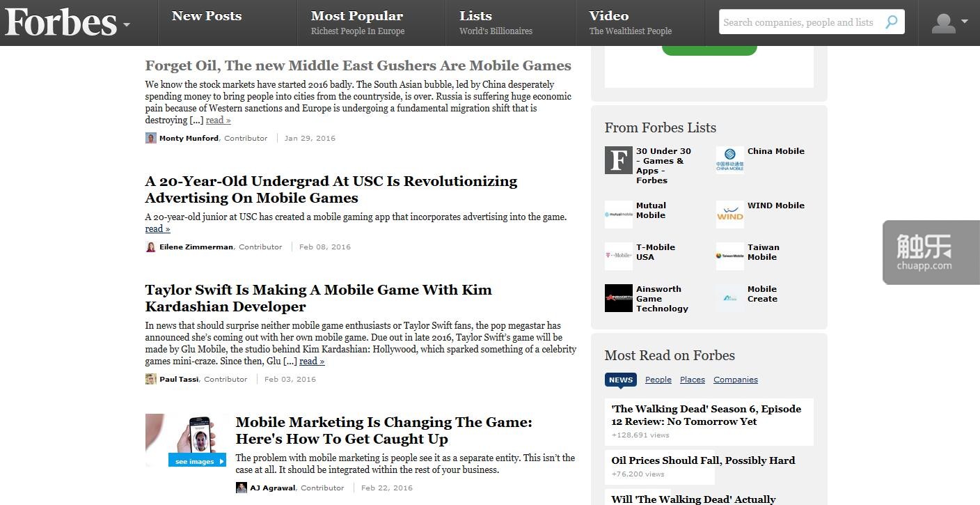
Task: Open the Most Popular menu
Action: pyautogui.click(x=357, y=16)
